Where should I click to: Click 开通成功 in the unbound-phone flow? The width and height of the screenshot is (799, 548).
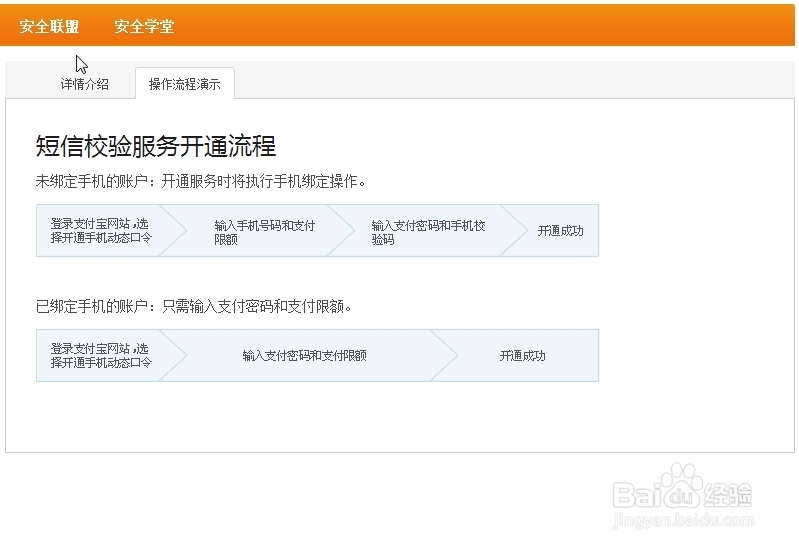click(x=560, y=231)
